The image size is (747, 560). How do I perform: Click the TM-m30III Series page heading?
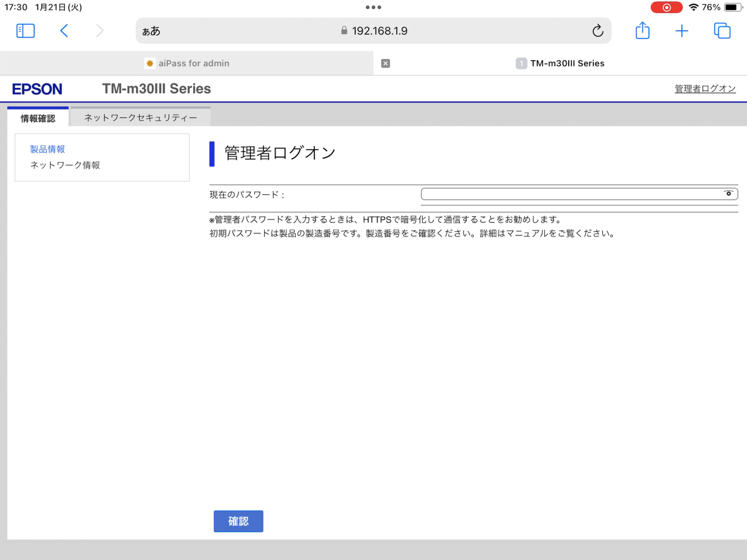click(x=156, y=89)
